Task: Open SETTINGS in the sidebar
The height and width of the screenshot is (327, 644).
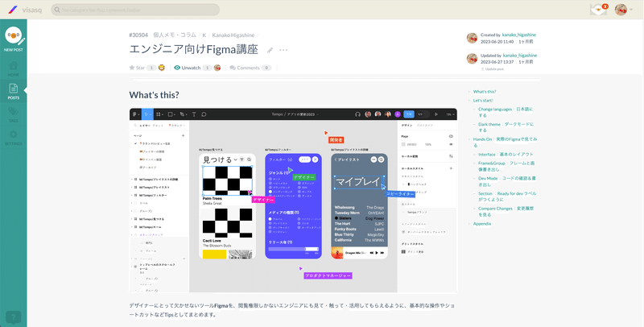Action: 13,138
